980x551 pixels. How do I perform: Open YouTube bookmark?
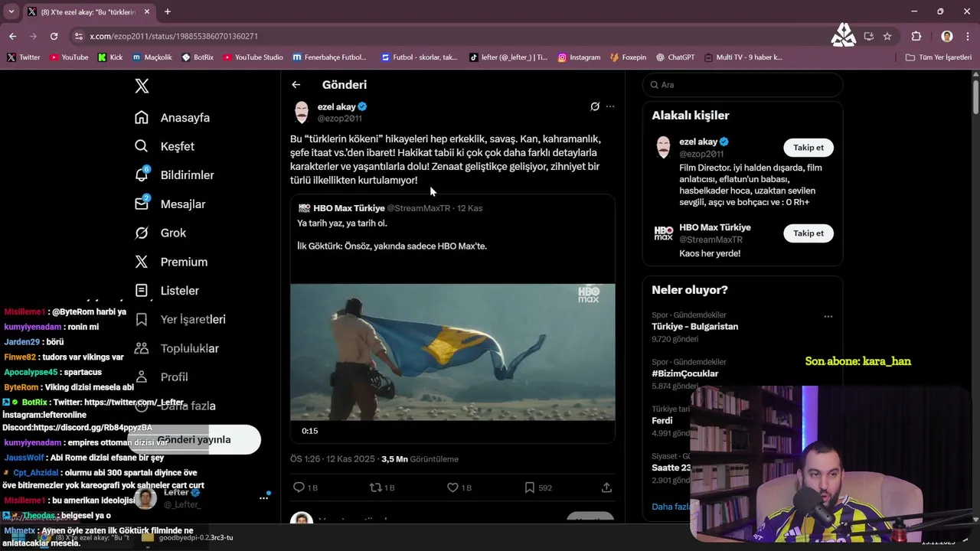point(68,57)
